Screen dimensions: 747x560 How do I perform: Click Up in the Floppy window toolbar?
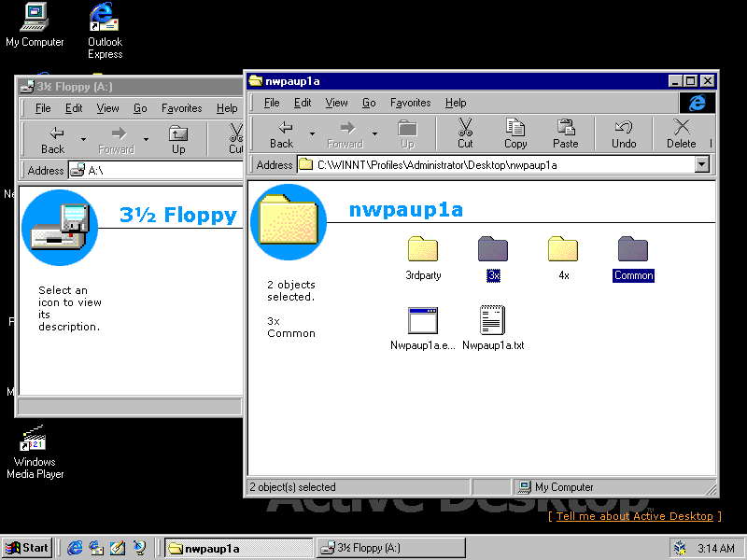pos(178,139)
